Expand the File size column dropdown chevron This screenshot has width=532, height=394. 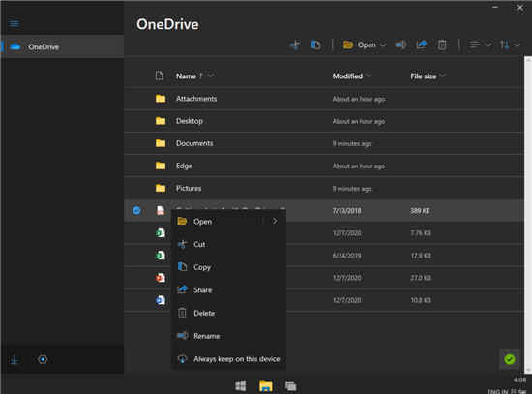pos(442,76)
